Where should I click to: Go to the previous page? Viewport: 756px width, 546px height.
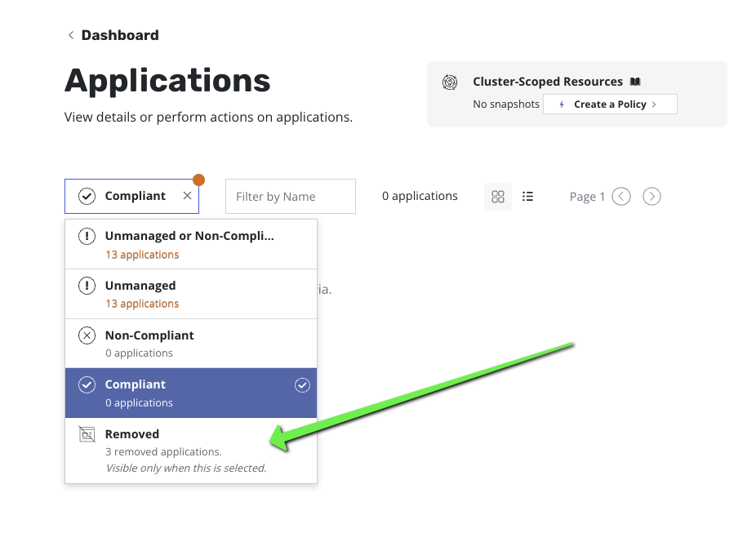click(x=621, y=197)
